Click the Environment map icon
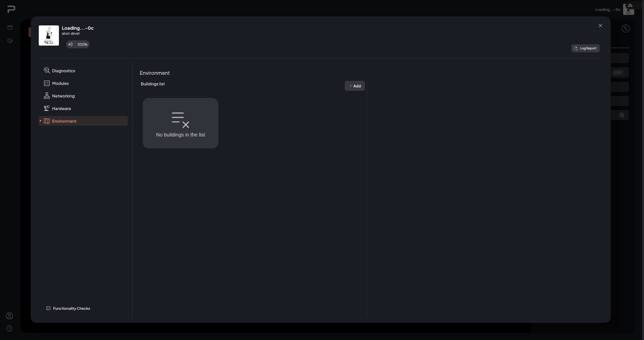 pyautogui.click(x=47, y=121)
